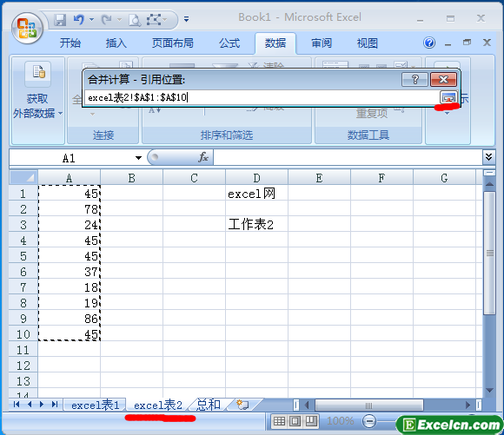Click cell A6 with value 37

pos(70,272)
